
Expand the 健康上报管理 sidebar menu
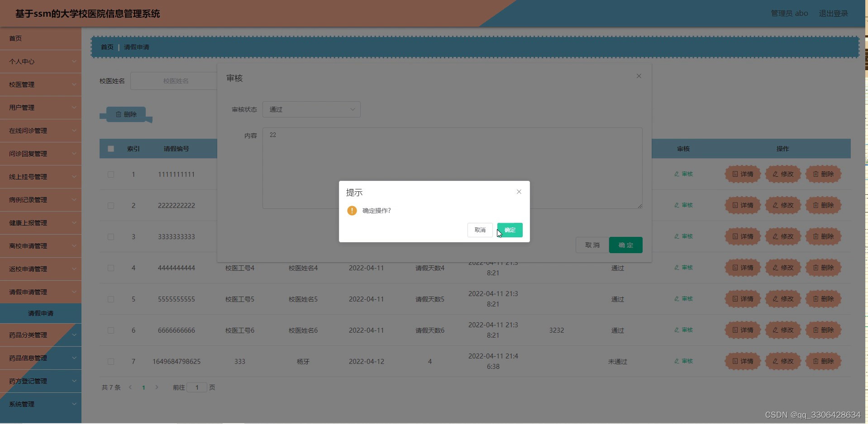click(x=41, y=223)
